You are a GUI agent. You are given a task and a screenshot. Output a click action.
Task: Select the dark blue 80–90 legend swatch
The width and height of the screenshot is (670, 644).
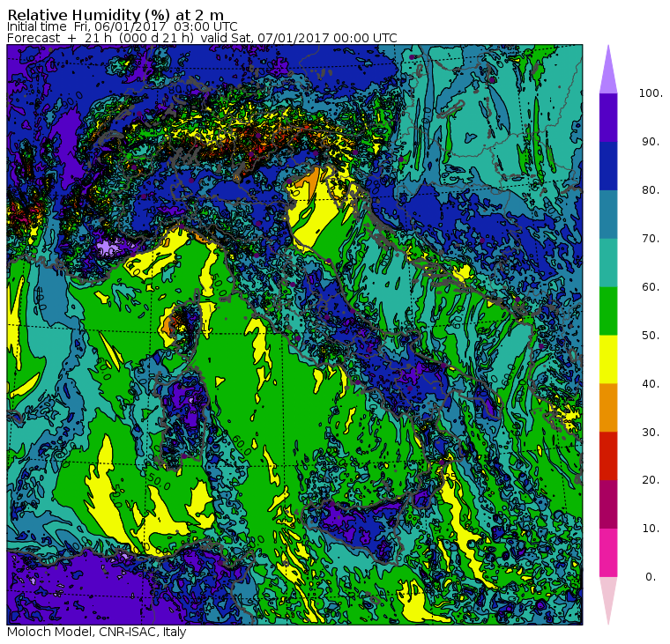click(x=608, y=166)
